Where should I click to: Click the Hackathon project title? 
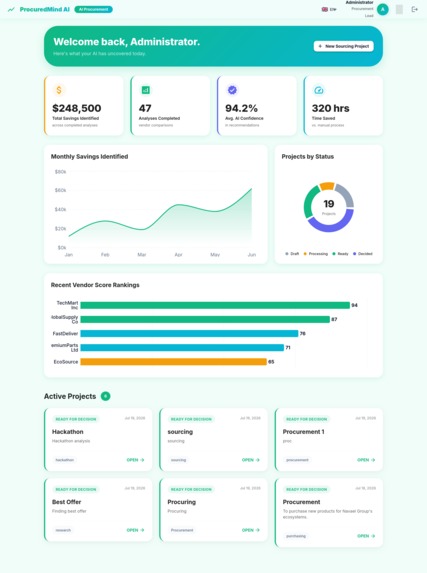click(x=68, y=432)
